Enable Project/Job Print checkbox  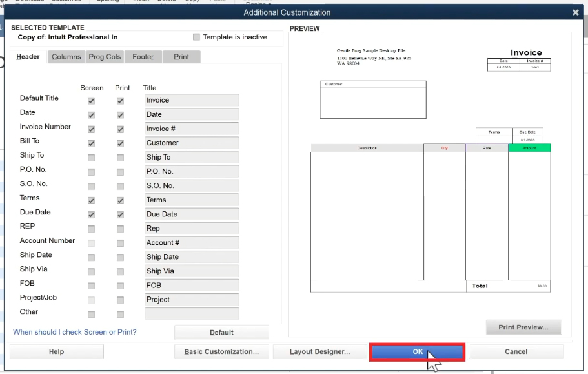[120, 300]
